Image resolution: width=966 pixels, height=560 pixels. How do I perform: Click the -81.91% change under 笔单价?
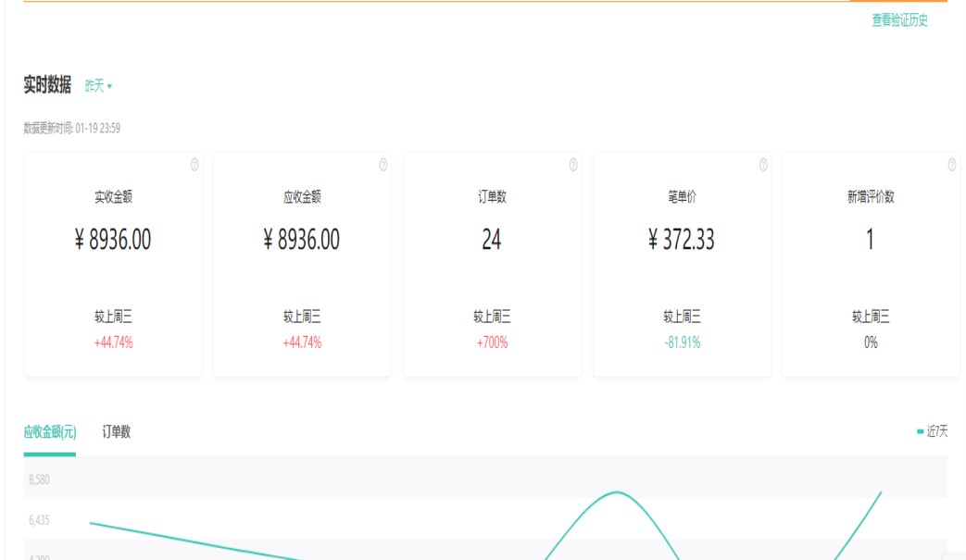(x=682, y=342)
